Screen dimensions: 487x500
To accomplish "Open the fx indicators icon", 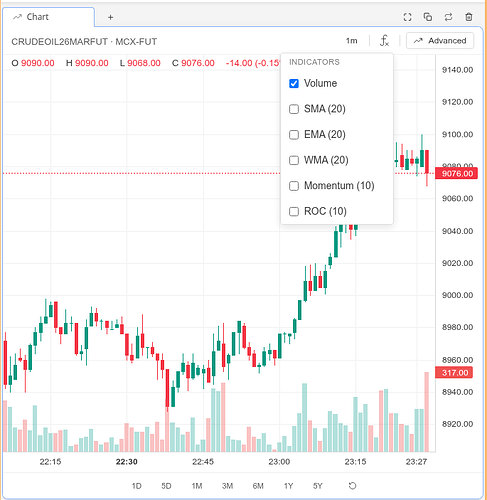I will click(x=384, y=41).
